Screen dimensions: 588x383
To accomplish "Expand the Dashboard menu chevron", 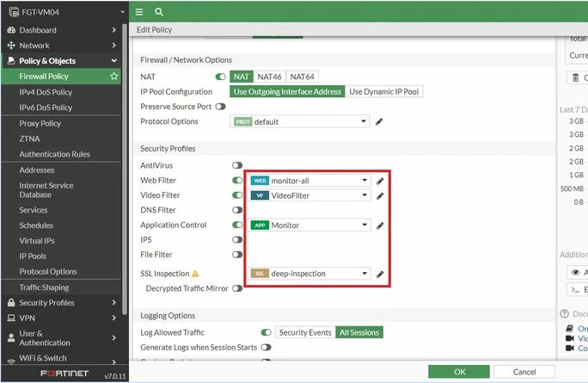I will [x=114, y=30].
